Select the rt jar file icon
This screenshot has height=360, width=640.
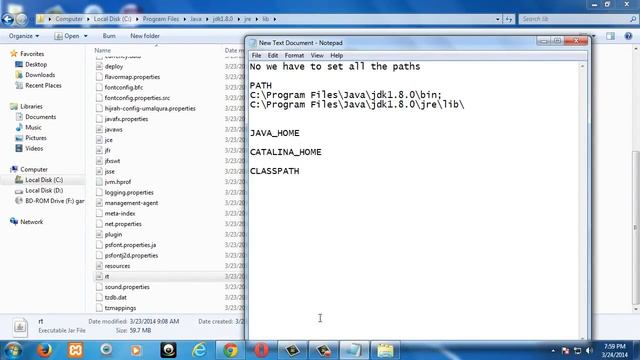pyautogui.click(x=99, y=277)
